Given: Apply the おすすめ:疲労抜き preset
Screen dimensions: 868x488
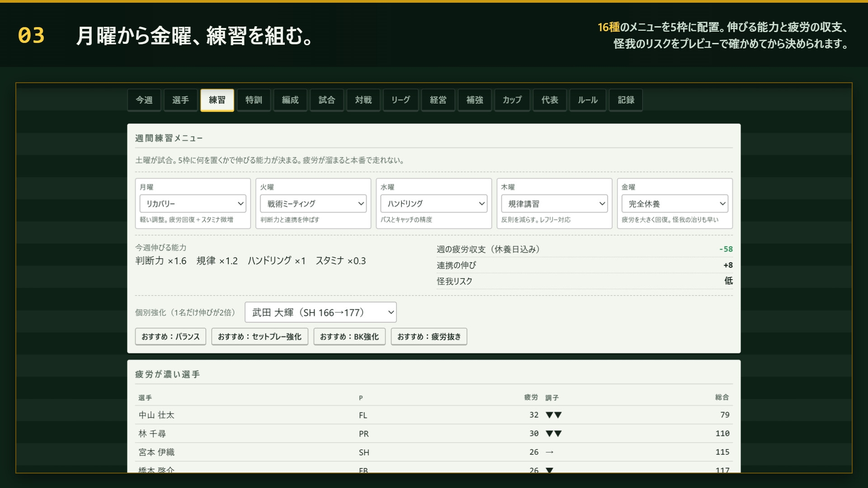Looking at the screenshot, I should (429, 337).
